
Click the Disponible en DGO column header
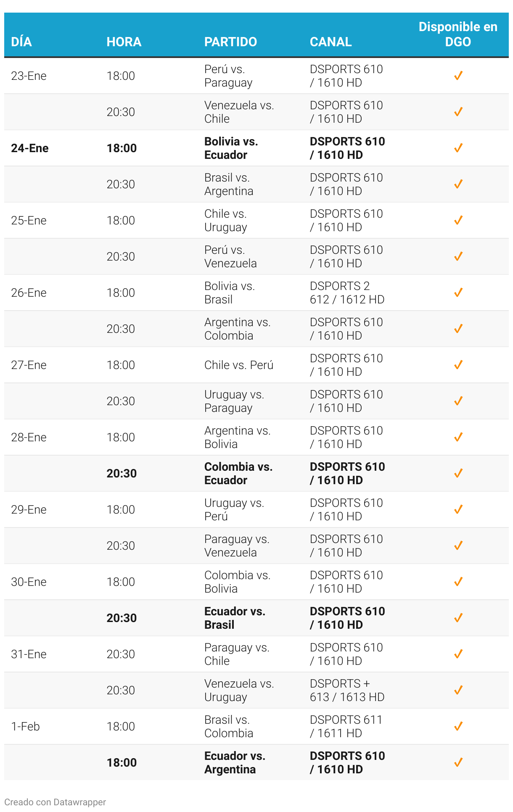point(458,34)
